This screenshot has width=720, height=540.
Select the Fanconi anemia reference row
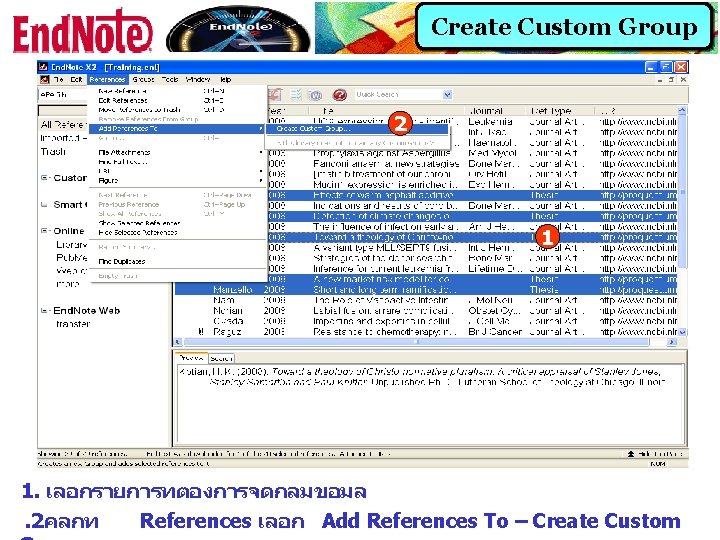(x=472, y=163)
